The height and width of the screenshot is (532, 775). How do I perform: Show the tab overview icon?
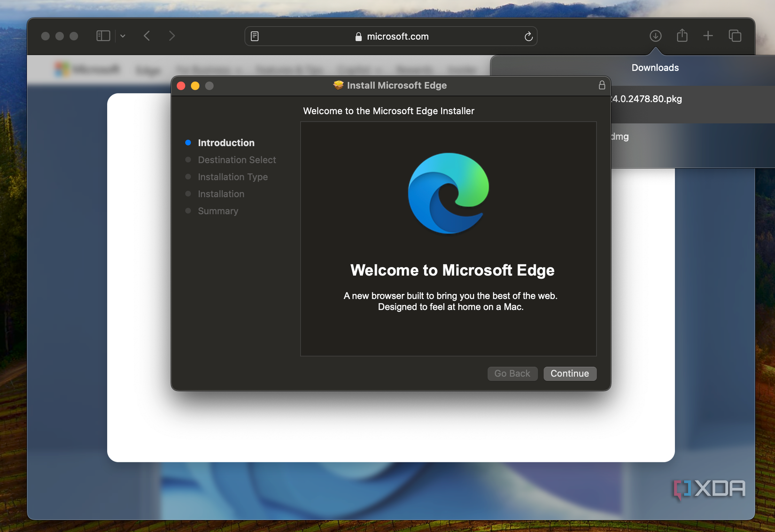point(735,36)
